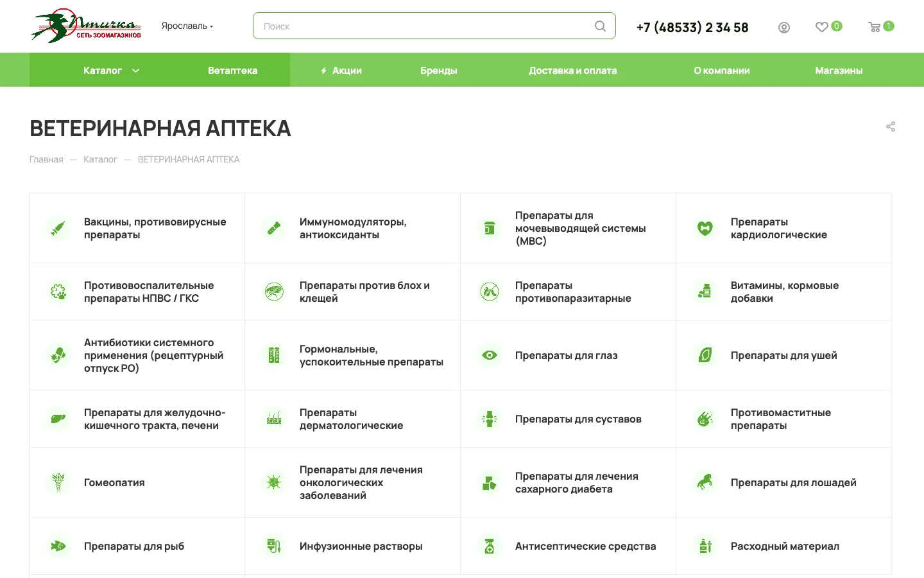This screenshot has width=924, height=578.
Task: Click the IV drip icon for Инфузионные растворы
Action: coord(274,546)
